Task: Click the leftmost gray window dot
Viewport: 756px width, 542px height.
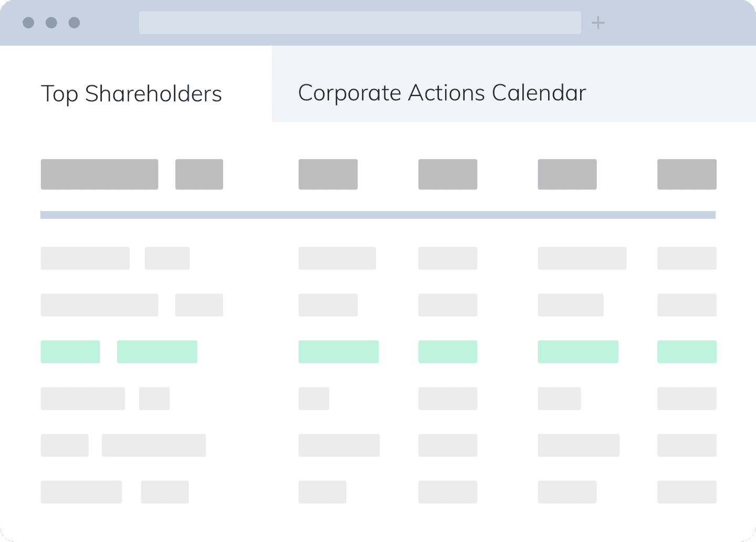Action: [x=28, y=23]
